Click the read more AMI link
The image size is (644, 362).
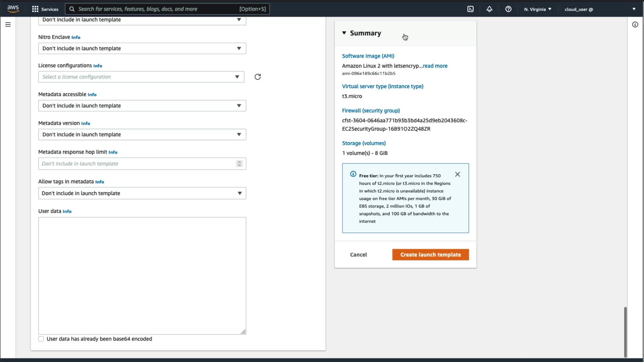coord(435,66)
